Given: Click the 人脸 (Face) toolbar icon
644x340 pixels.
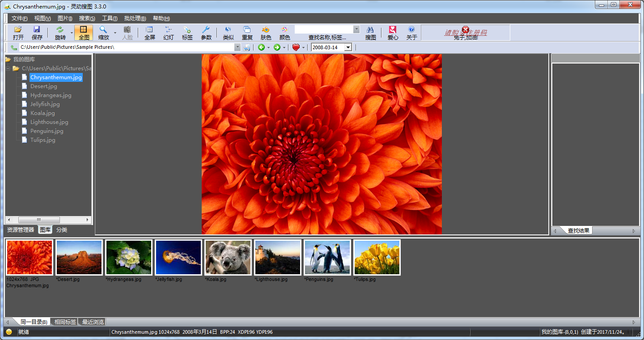Looking at the screenshot, I should pyautogui.click(x=127, y=33).
